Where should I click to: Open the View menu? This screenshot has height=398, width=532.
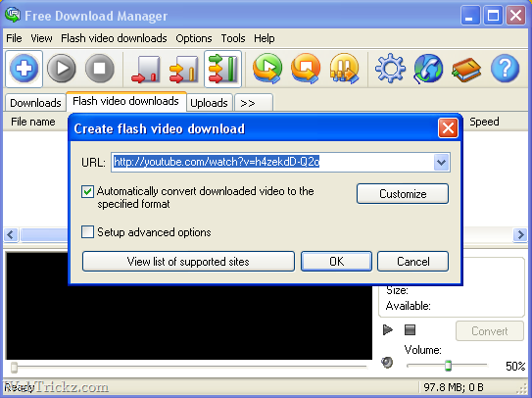pos(41,38)
